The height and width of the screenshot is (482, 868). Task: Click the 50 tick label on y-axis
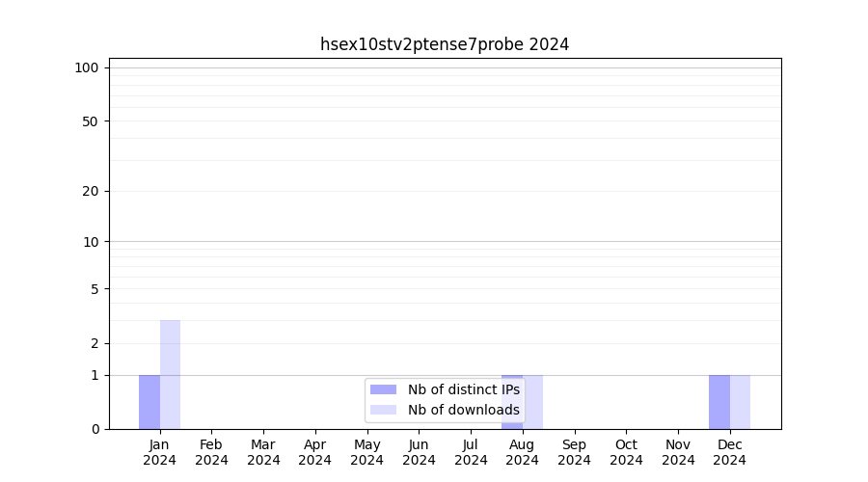click(x=91, y=121)
